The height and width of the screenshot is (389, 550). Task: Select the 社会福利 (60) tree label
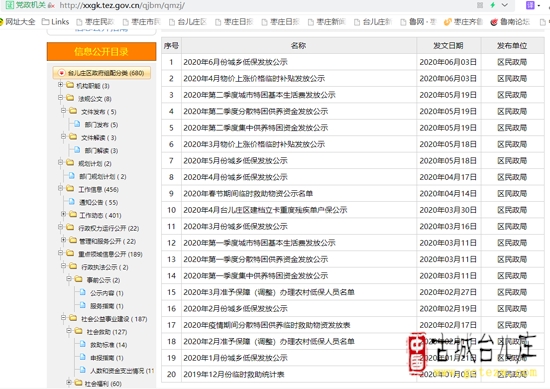(x=103, y=384)
